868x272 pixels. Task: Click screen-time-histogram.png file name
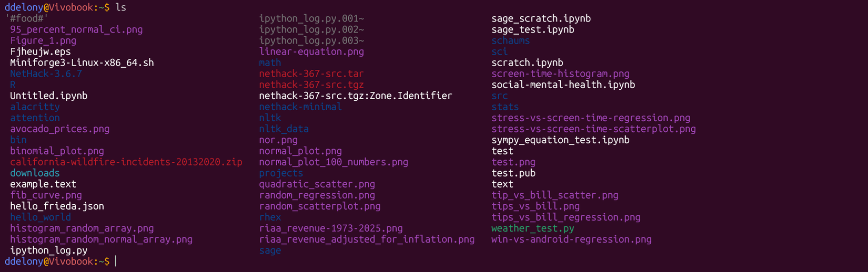[561, 74]
